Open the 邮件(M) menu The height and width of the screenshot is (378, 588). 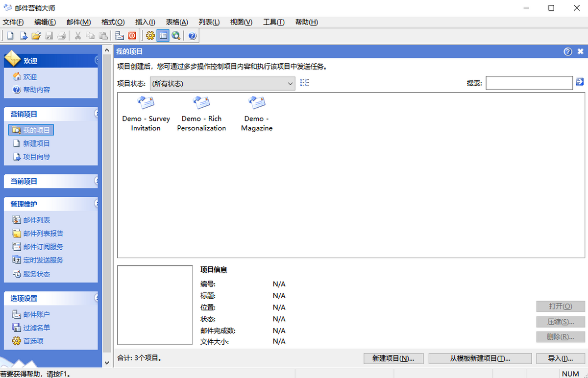coord(79,22)
